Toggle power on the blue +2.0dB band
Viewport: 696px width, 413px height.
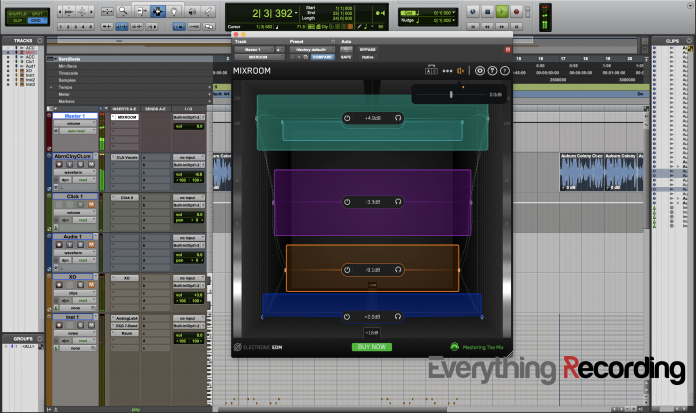tap(347, 317)
